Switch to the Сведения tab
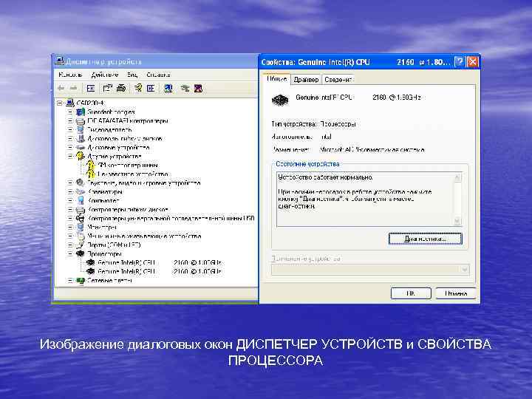532x399 pixels. [338, 79]
